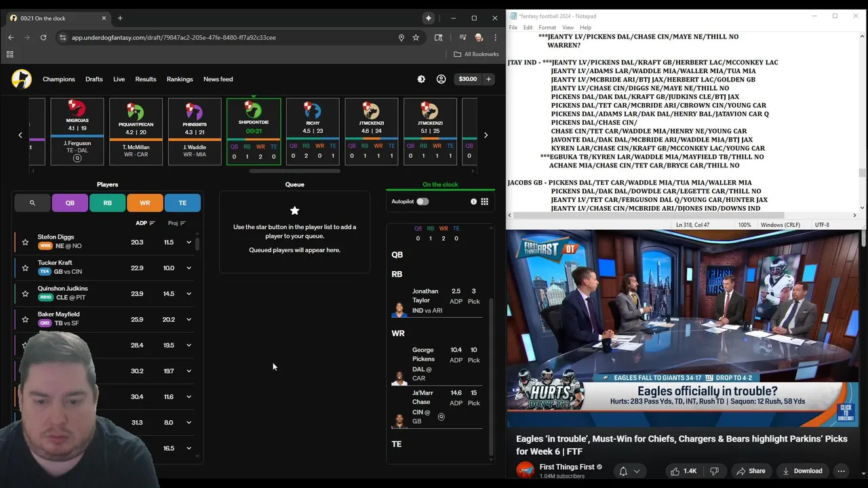Click the browser back arrow
Screen dimensions: 868x488
(11, 37)
